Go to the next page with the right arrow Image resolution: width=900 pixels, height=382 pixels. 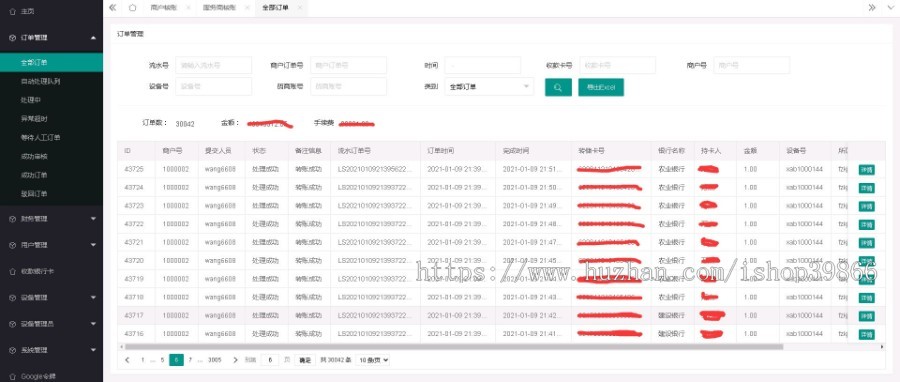[x=235, y=360]
